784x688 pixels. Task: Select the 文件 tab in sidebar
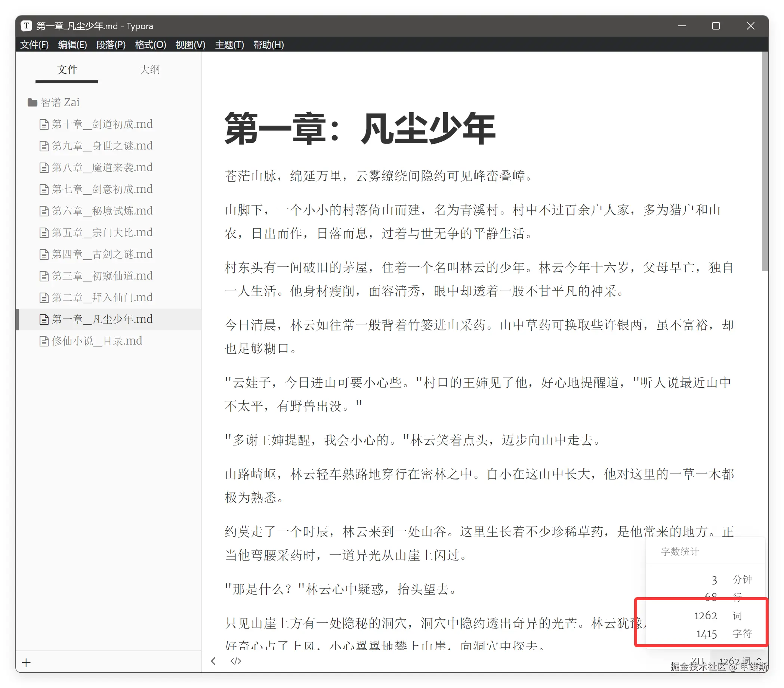coord(67,70)
